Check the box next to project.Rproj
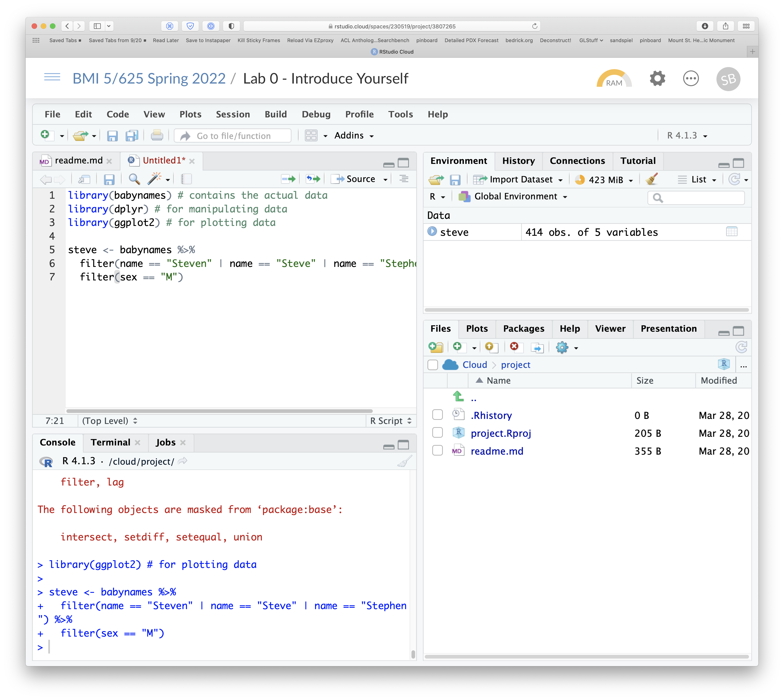This screenshot has width=784, height=700. (437, 433)
